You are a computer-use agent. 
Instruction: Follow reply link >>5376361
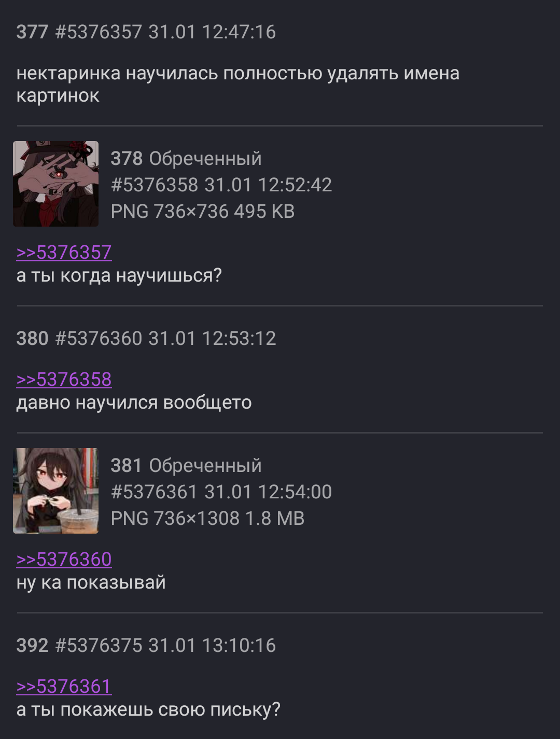tap(64, 687)
